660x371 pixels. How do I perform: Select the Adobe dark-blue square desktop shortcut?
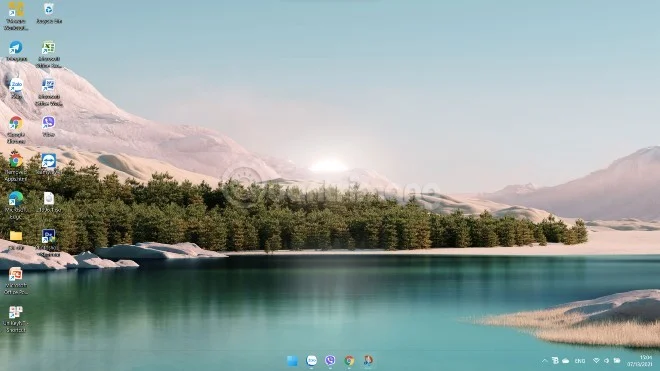coord(49,243)
